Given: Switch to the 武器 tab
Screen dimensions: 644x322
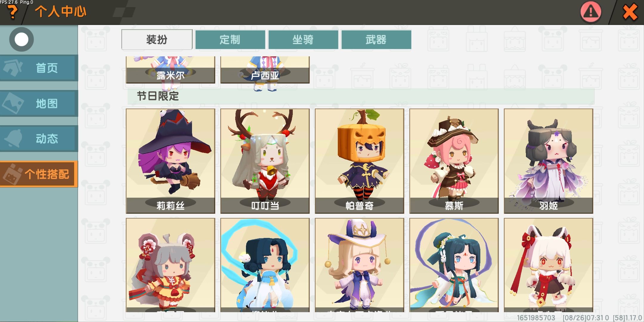Looking at the screenshot, I should point(376,39).
